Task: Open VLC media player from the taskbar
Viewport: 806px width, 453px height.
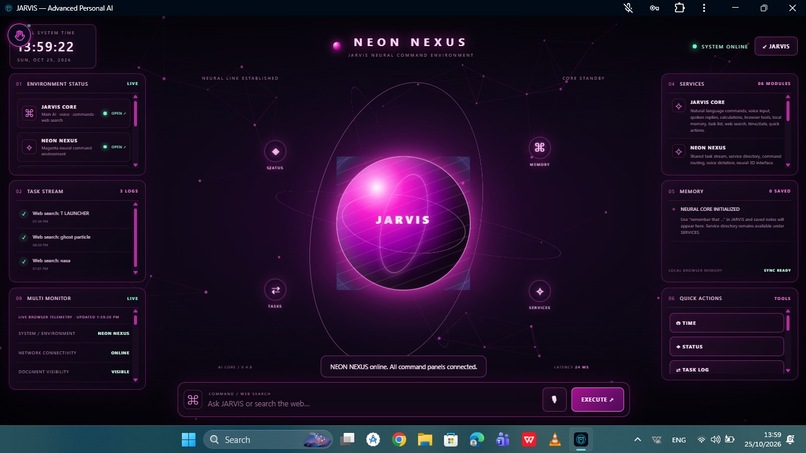Action: pos(555,440)
